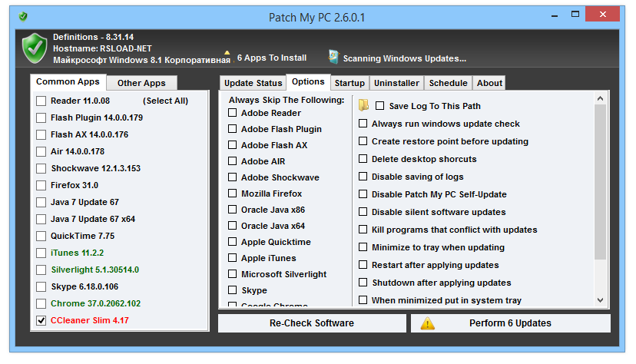Open the Startup tab
The image size is (636, 364).
coord(349,83)
